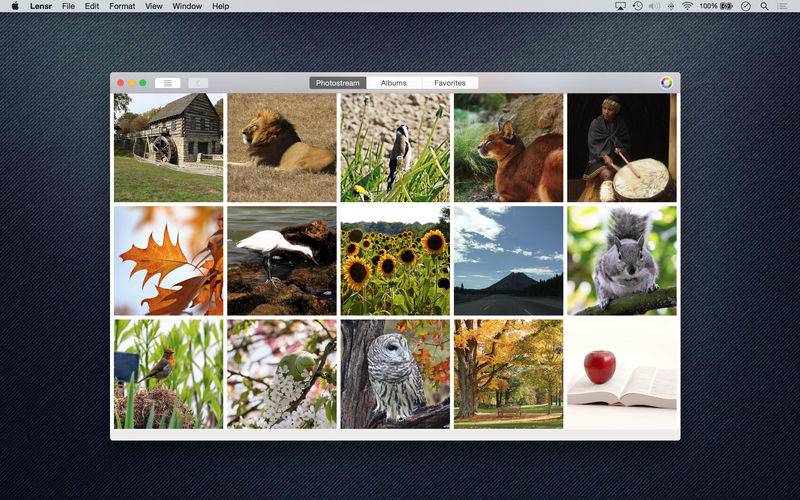Click the clock icon in menu bar

[746, 6]
